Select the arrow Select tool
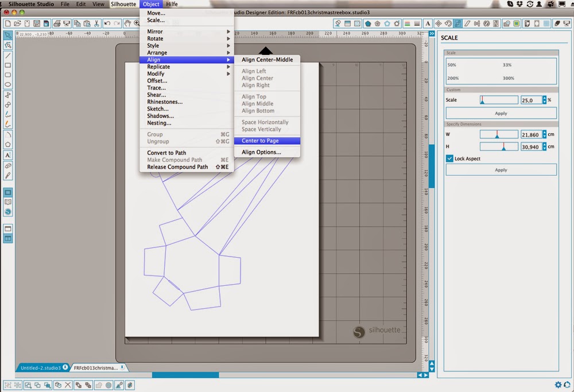 (x=7, y=35)
